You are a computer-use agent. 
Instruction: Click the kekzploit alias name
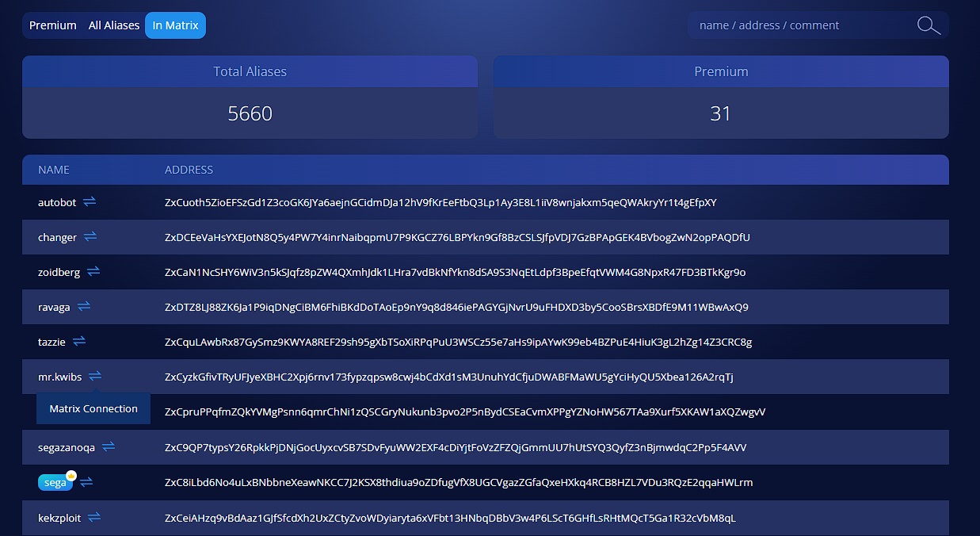[x=59, y=518]
